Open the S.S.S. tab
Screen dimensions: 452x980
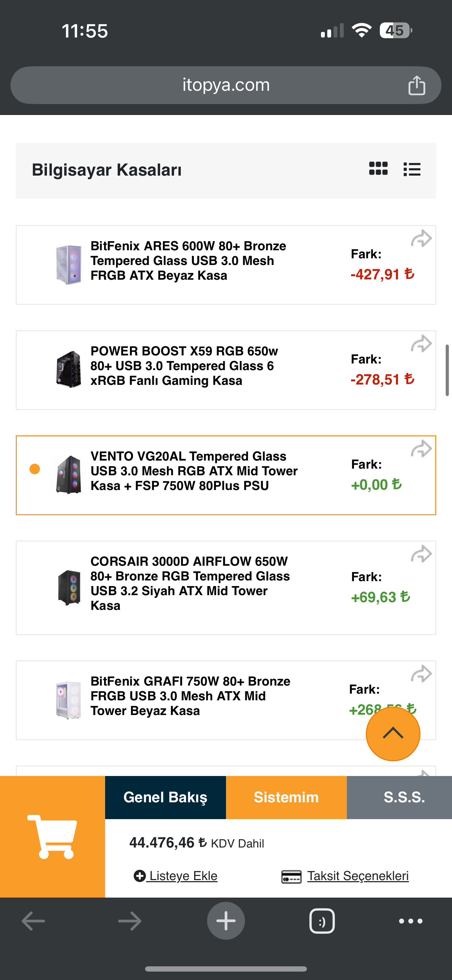[x=404, y=797]
